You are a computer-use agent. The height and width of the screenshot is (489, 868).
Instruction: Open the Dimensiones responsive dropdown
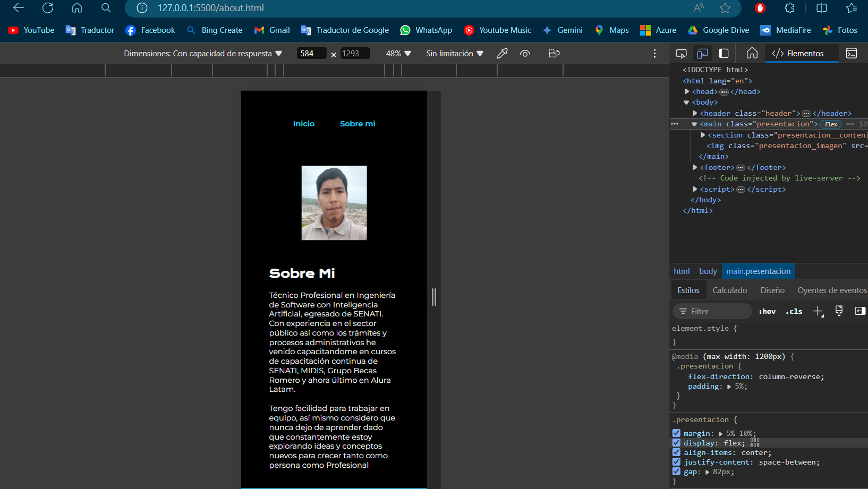point(203,54)
